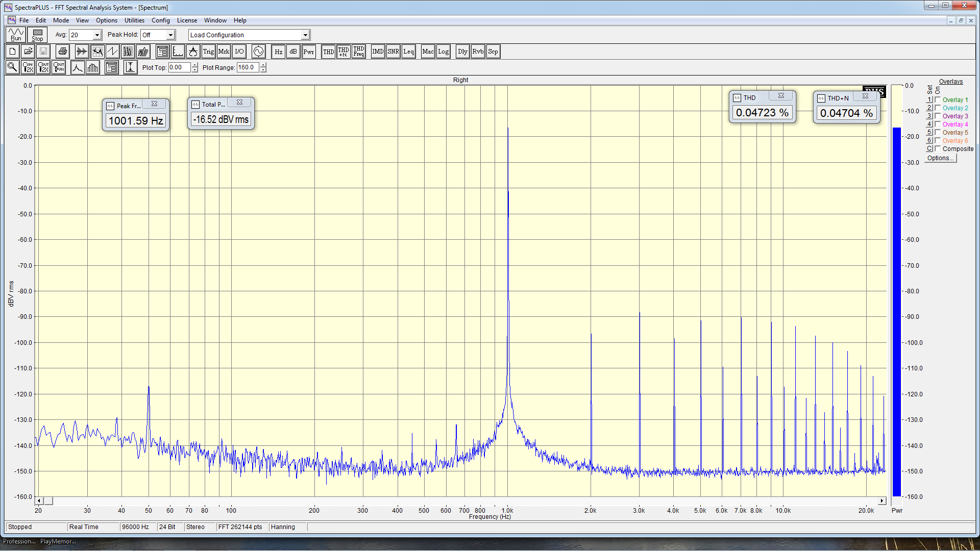Open the Config menu
Viewport: 980px width, 551px height.
[160, 20]
